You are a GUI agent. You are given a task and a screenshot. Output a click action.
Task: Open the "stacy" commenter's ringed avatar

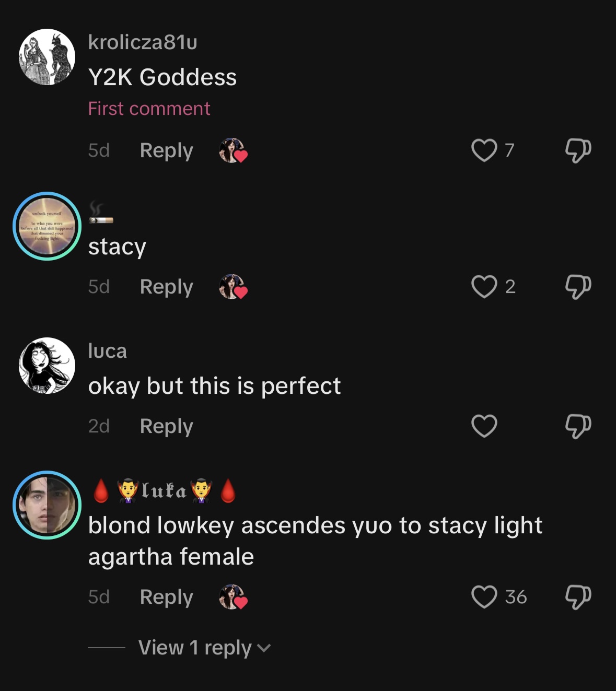(47, 226)
